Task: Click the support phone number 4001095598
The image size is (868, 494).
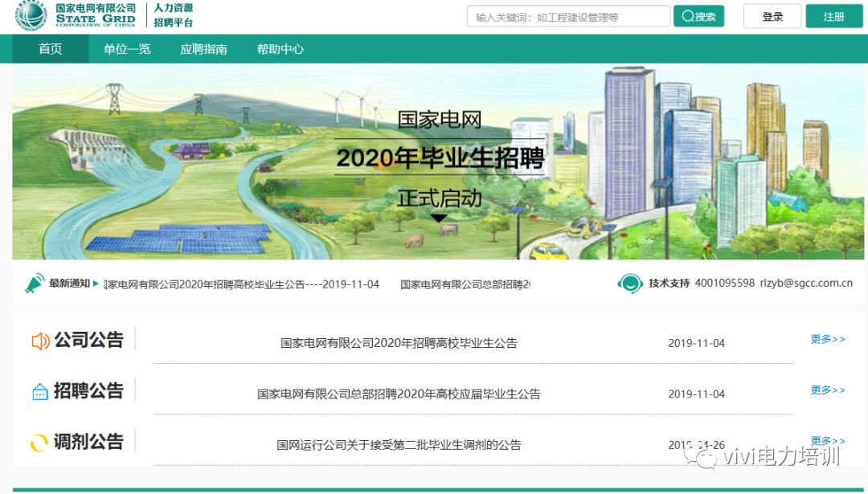Action: pyautogui.click(x=725, y=283)
